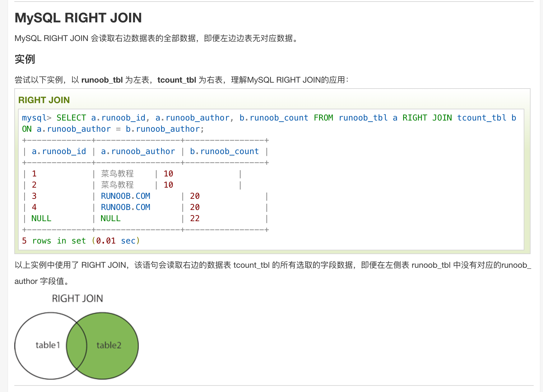
Task: Click the id value "3" in the result table
Action: pos(34,196)
